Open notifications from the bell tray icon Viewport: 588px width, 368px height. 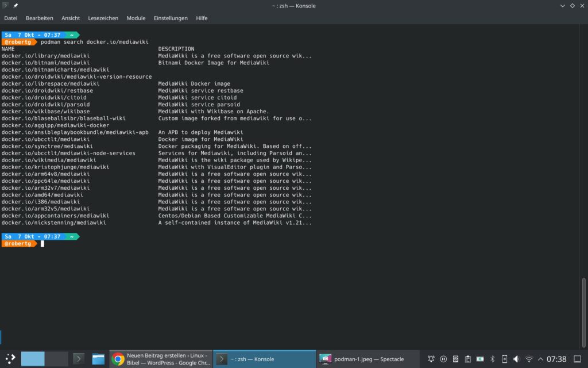(x=431, y=359)
